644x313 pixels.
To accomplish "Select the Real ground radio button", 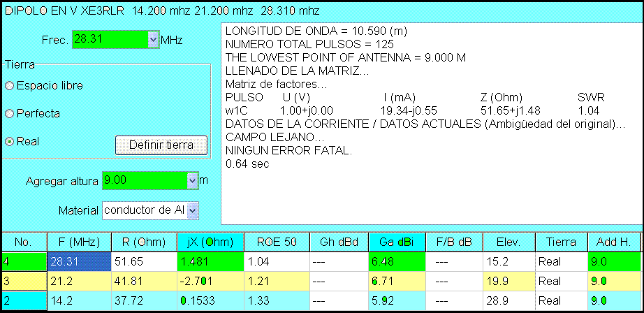I will pos(10,141).
